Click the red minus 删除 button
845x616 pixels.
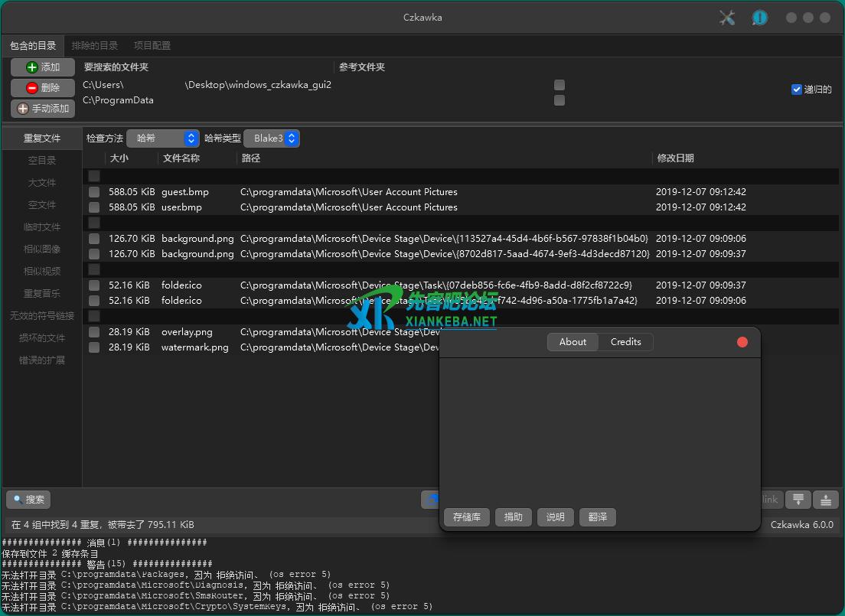43,88
